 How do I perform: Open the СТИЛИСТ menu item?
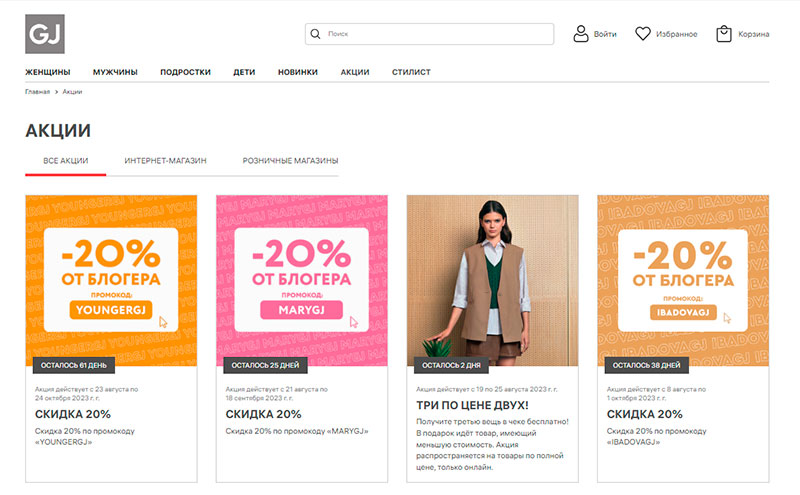click(x=412, y=72)
